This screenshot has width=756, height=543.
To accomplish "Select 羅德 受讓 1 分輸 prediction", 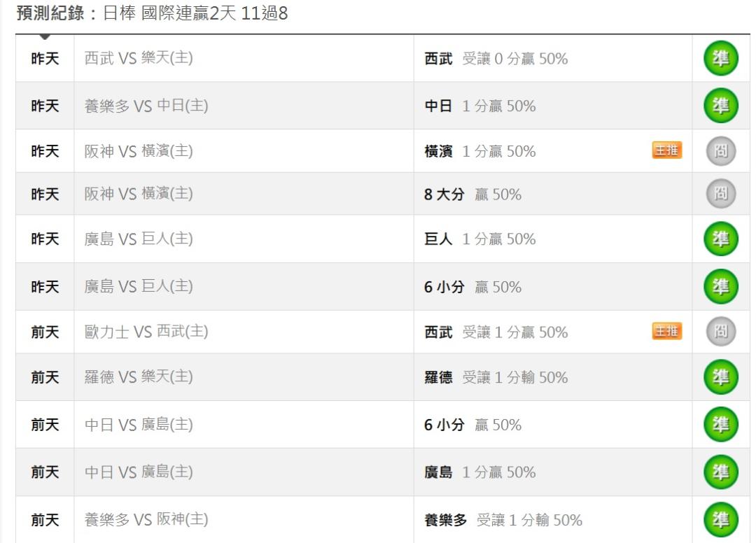I will click(496, 377).
